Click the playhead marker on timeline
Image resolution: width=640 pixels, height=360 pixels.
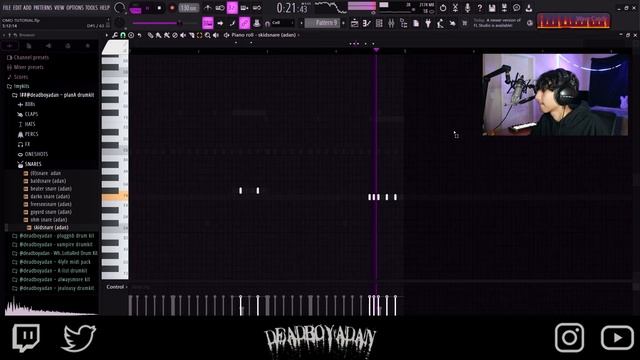[x=376, y=49]
